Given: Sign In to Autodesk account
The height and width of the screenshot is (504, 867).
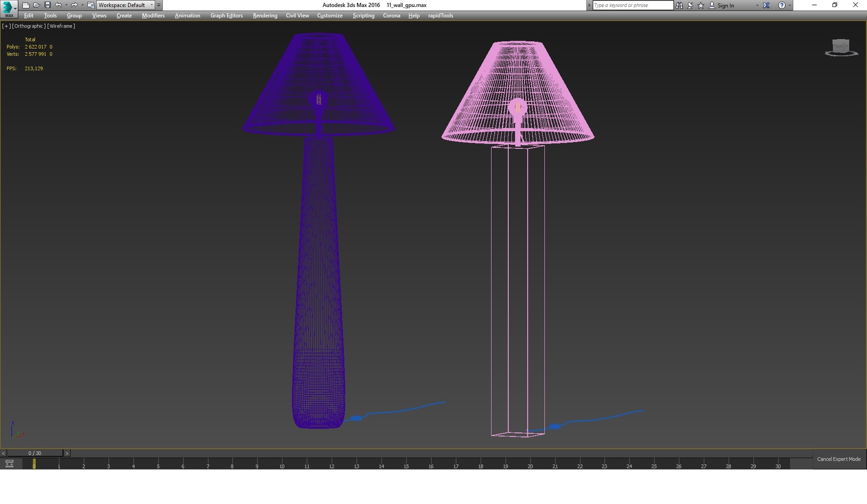Looking at the screenshot, I should click(725, 6).
